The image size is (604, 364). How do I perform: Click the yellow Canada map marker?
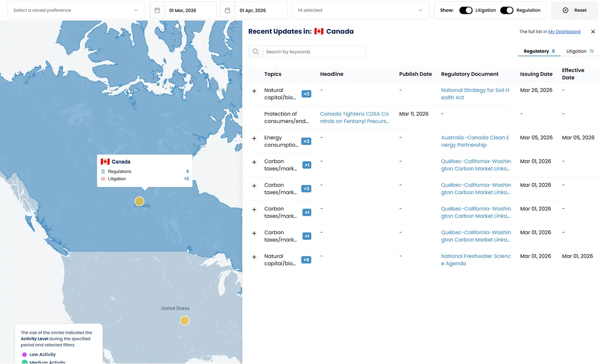point(139,201)
